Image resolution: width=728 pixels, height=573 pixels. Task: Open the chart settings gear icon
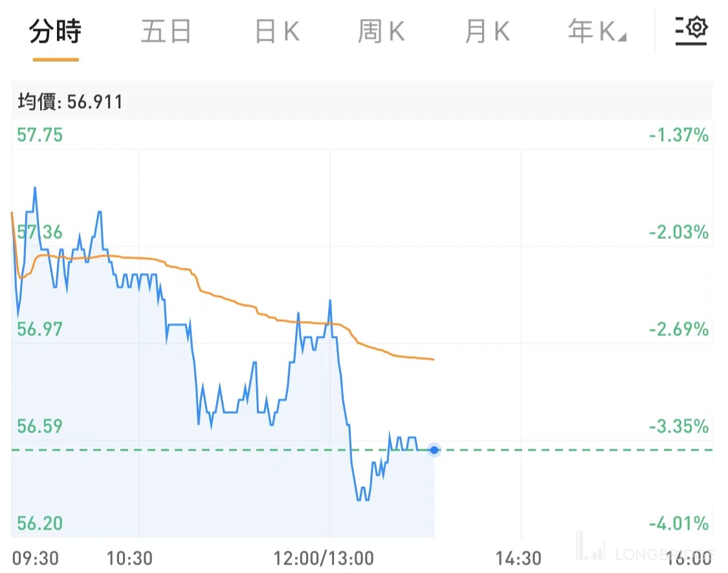[x=691, y=29]
